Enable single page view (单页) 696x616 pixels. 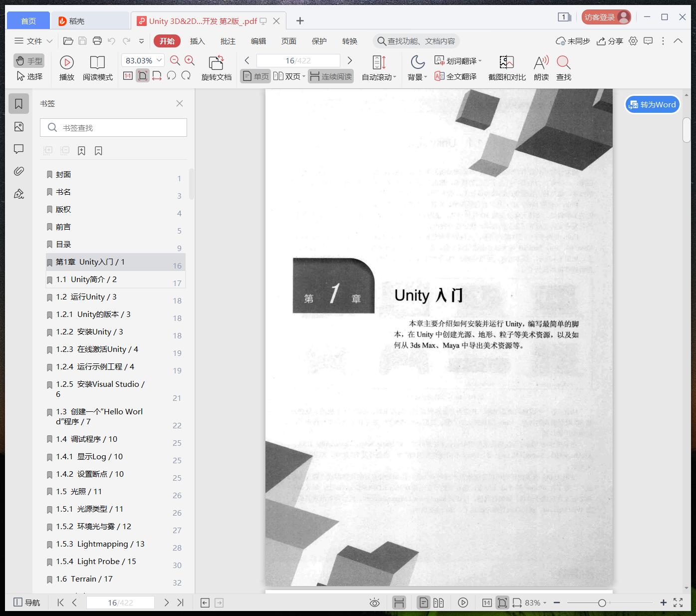255,76
